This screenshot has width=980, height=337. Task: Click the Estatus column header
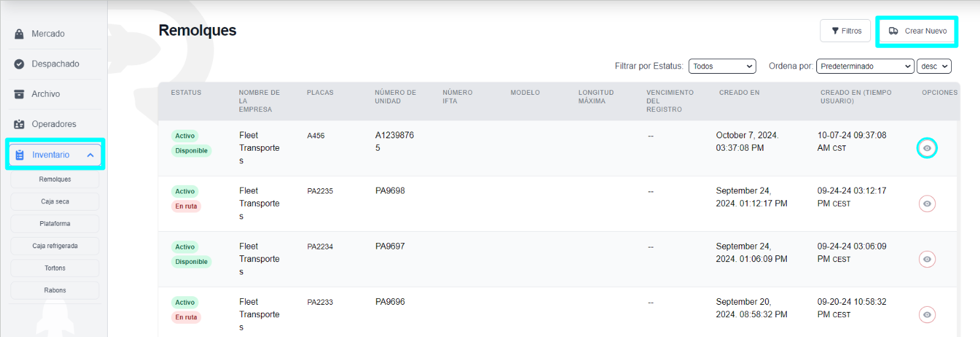186,93
